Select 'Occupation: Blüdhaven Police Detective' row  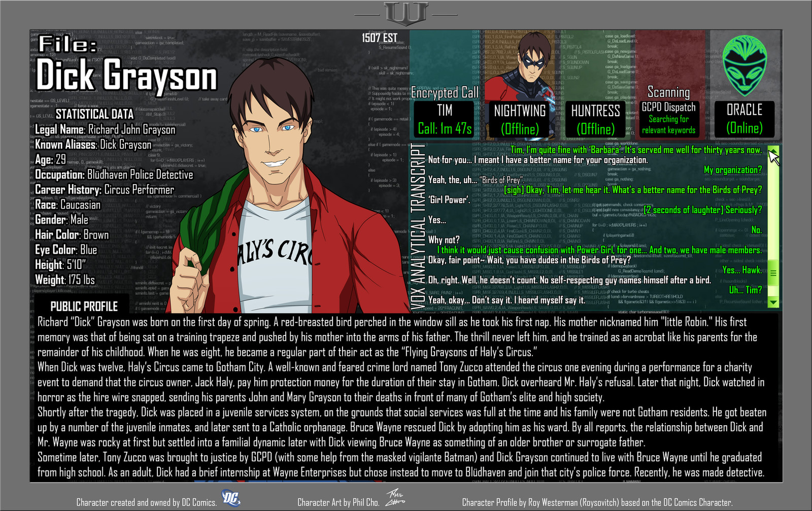coord(114,175)
